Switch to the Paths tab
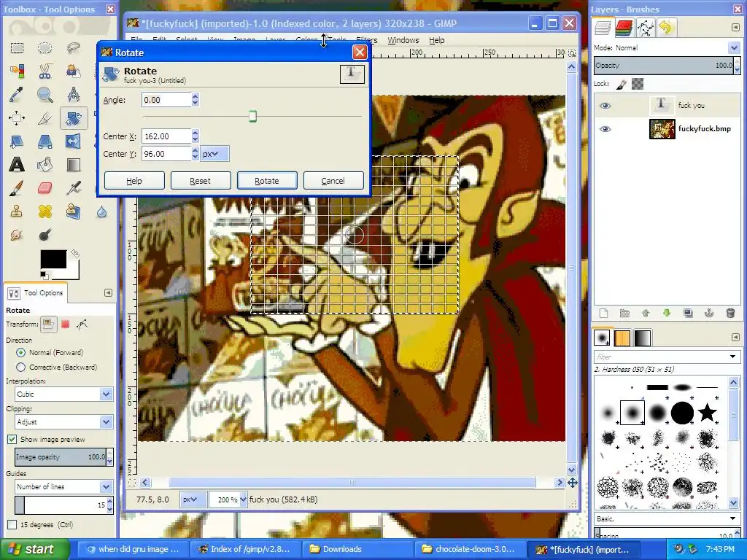The width and height of the screenshot is (747, 560). click(645, 28)
